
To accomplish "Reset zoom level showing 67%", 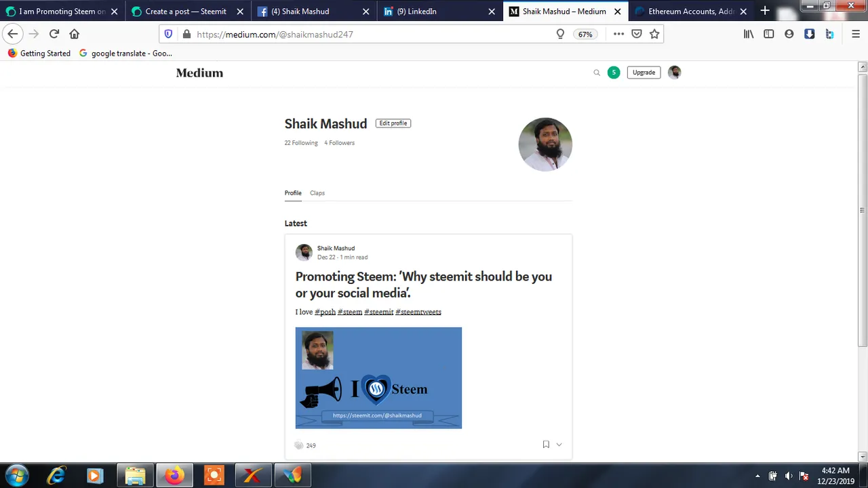I will click(585, 34).
